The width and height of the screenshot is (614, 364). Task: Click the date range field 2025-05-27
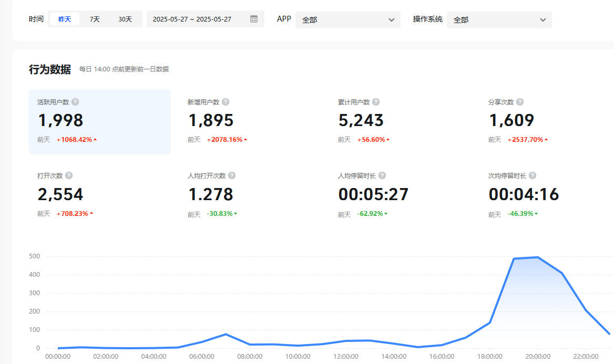(205, 19)
